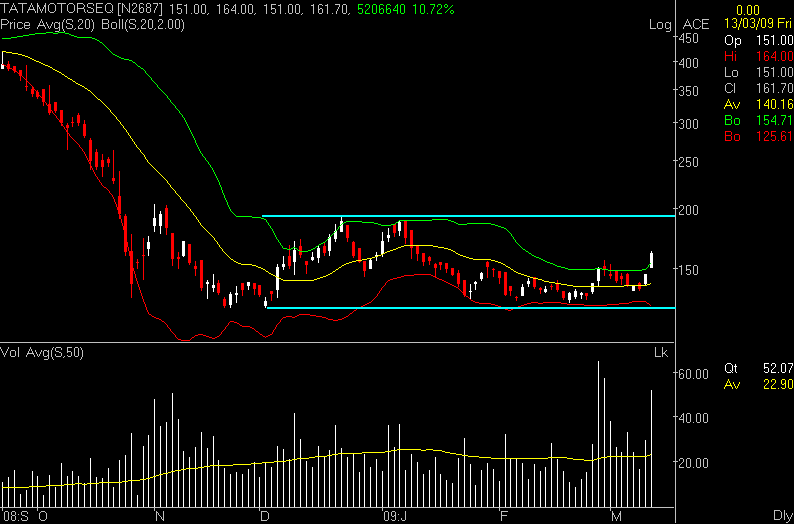Click the 5206640 volume figure in header
Screen dimensions: 794x524
click(380, 9)
